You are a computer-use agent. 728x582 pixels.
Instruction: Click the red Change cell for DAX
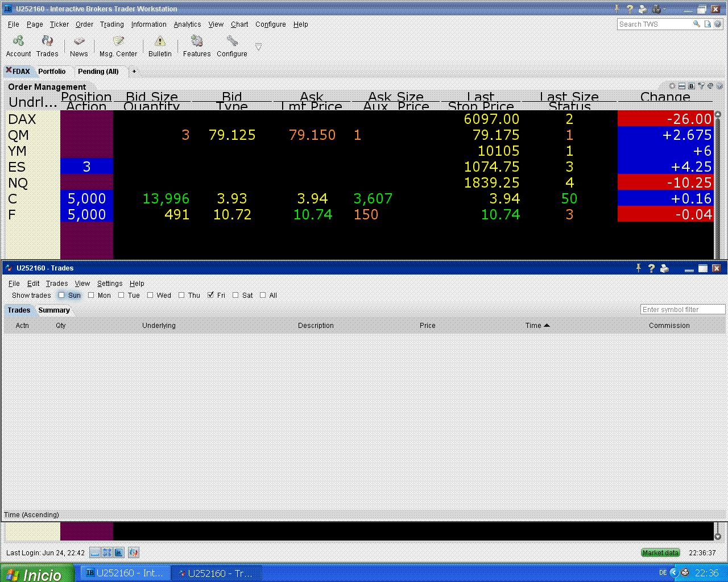pos(665,119)
